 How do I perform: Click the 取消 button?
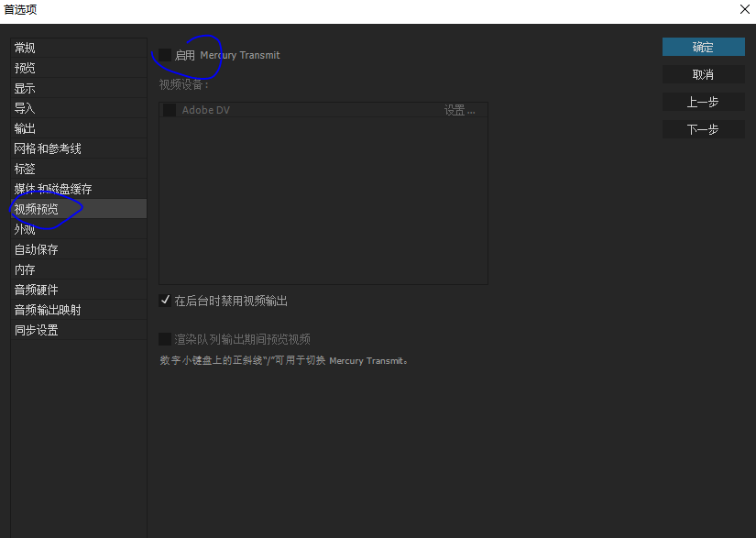point(704,74)
